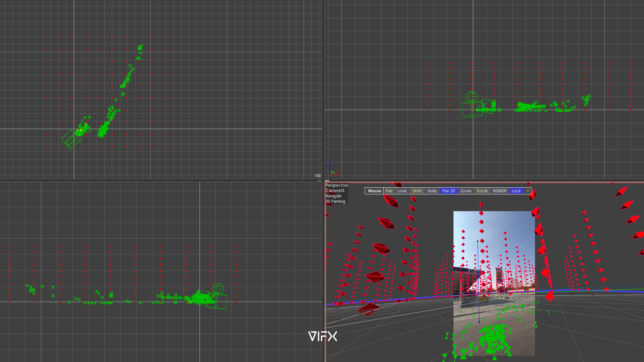Click the photo image plane in perspective view

click(x=494, y=283)
